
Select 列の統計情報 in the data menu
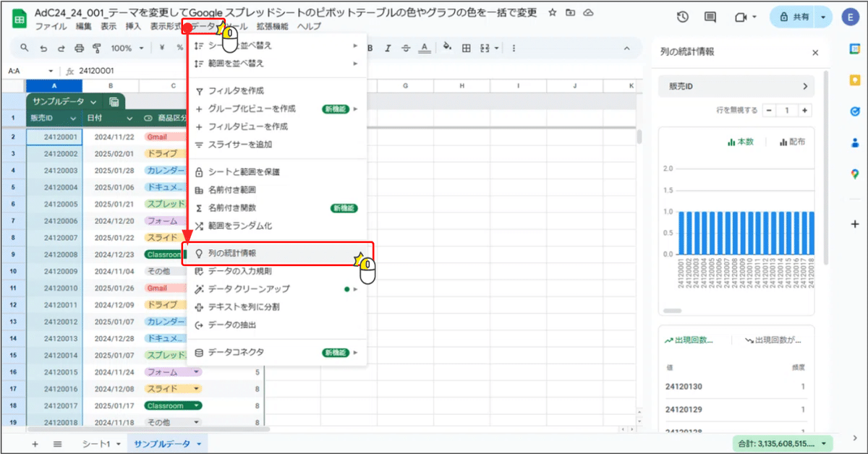(x=277, y=254)
